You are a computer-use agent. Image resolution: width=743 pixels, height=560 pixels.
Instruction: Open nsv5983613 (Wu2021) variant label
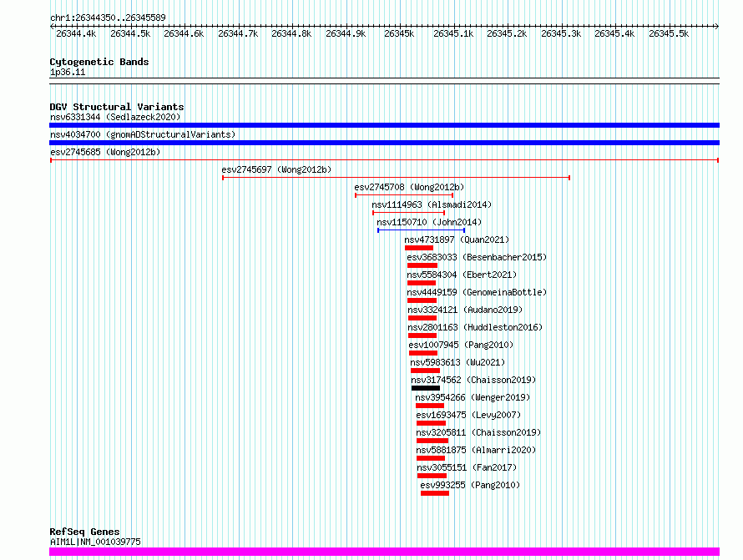tap(457, 362)
